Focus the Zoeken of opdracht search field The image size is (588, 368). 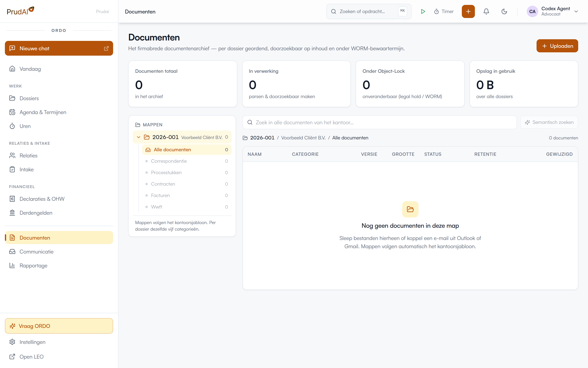click(369, 11)
